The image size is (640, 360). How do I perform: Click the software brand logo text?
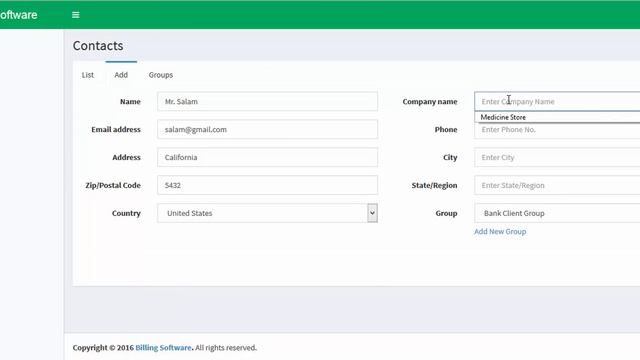[18, 15]
